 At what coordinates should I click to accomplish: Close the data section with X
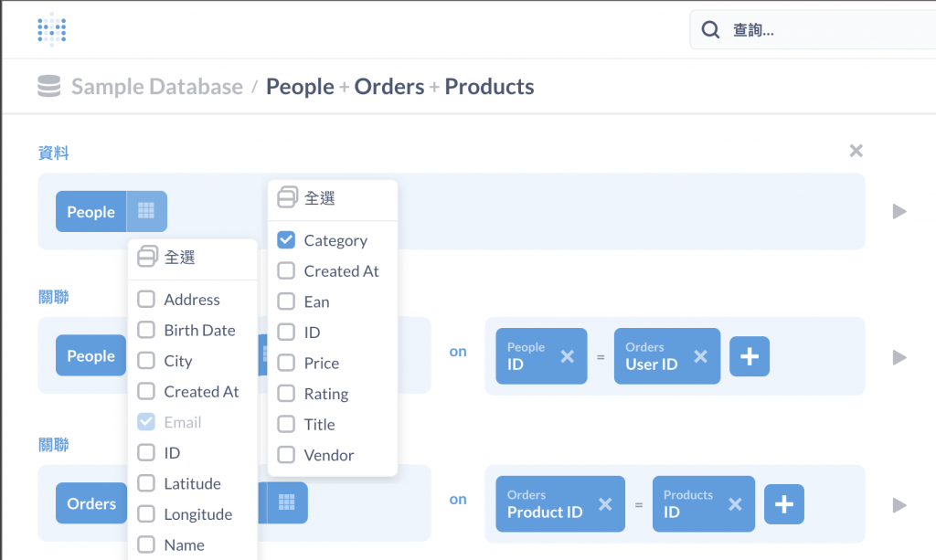[856, 151]
